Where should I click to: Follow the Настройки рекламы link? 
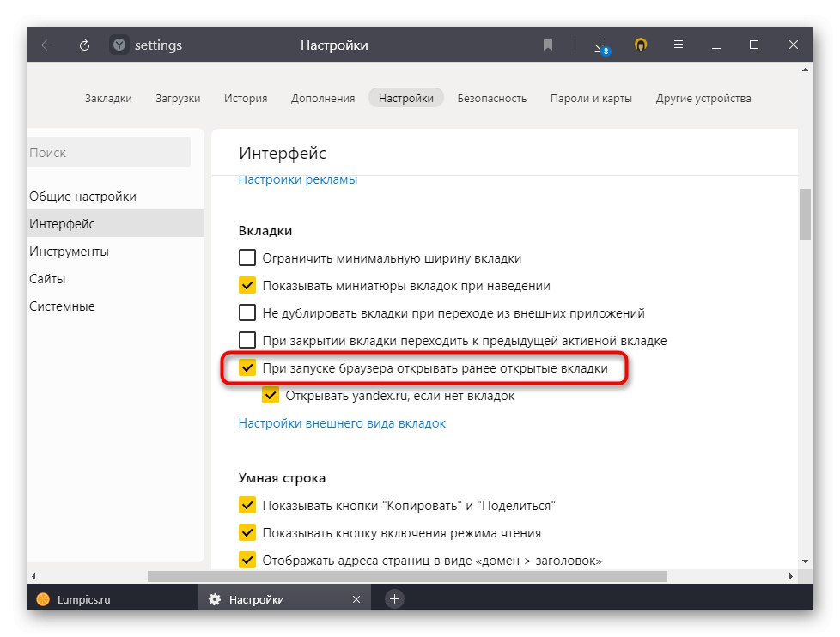(x=297, y=180)
